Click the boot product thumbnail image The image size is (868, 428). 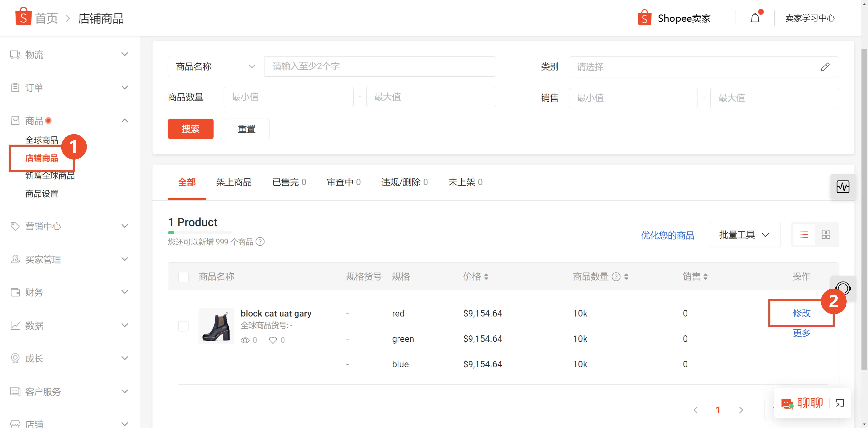click(x=216, y=326)
